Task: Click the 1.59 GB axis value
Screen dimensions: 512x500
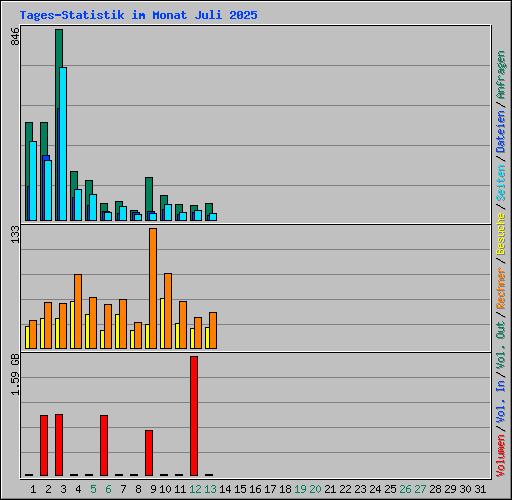Action: tap(15, 374)
